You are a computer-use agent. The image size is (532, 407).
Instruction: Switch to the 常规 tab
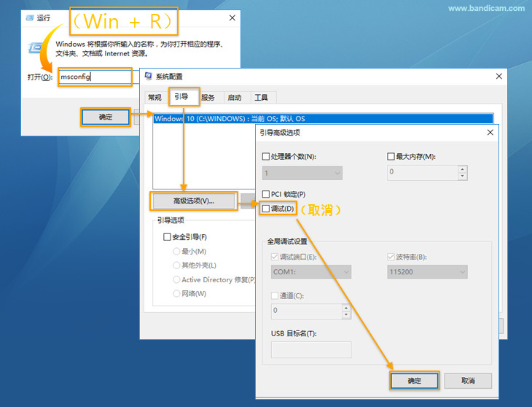[154, 98]
